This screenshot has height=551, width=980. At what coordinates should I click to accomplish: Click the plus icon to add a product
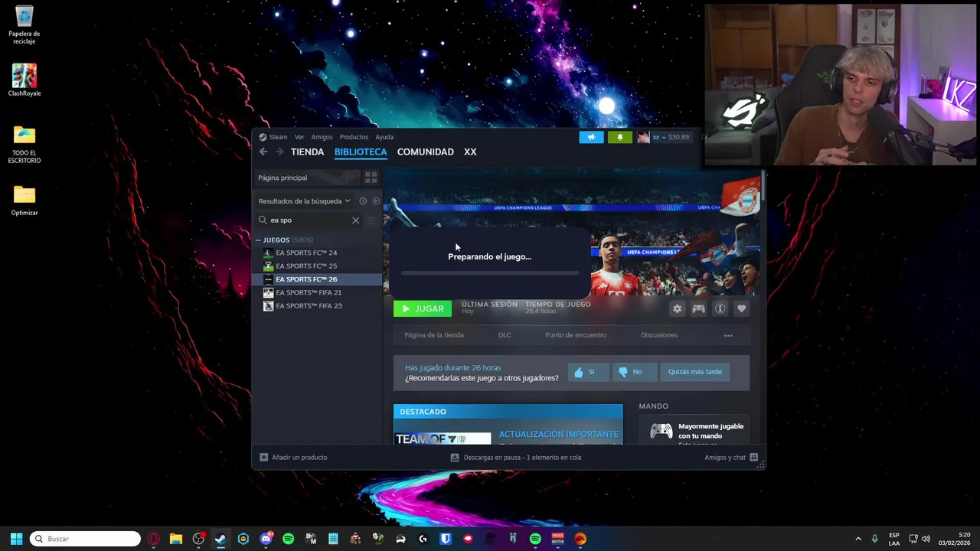[264, 458]
